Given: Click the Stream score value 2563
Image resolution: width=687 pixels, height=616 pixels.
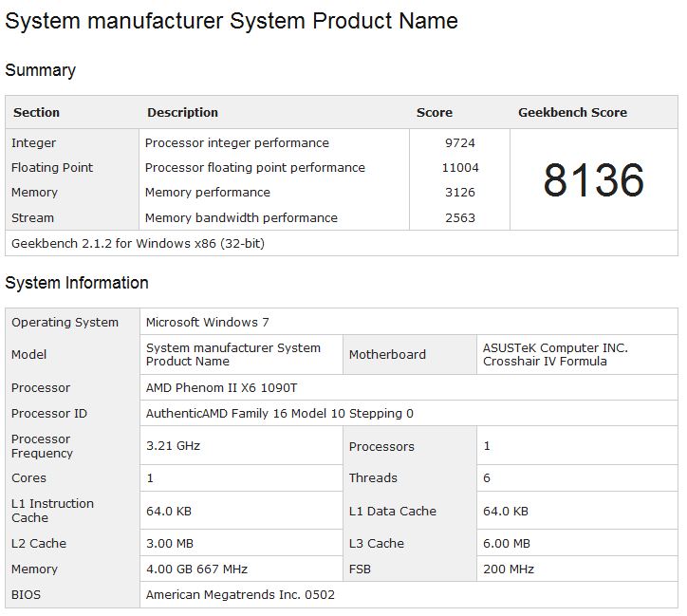Looking at the screenshot, I should pyautogui.click(x=459, y=217).
